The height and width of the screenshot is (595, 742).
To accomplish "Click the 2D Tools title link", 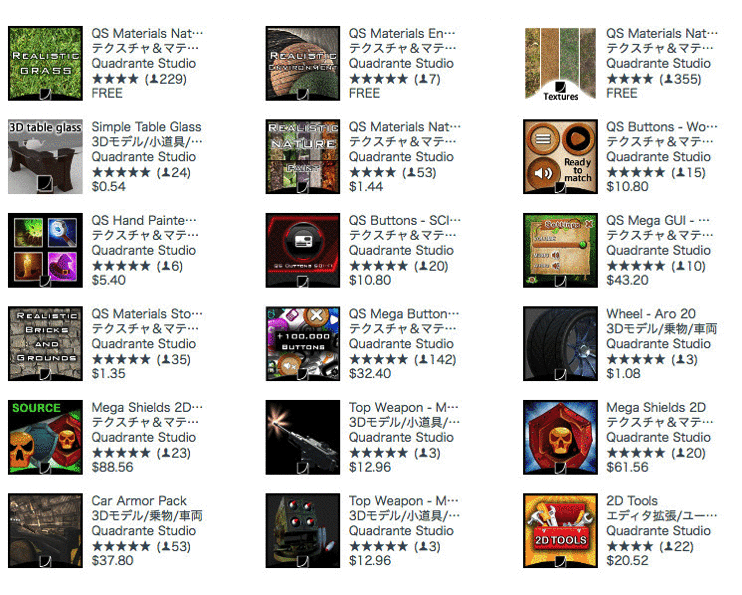I will (x=632, y=501).
